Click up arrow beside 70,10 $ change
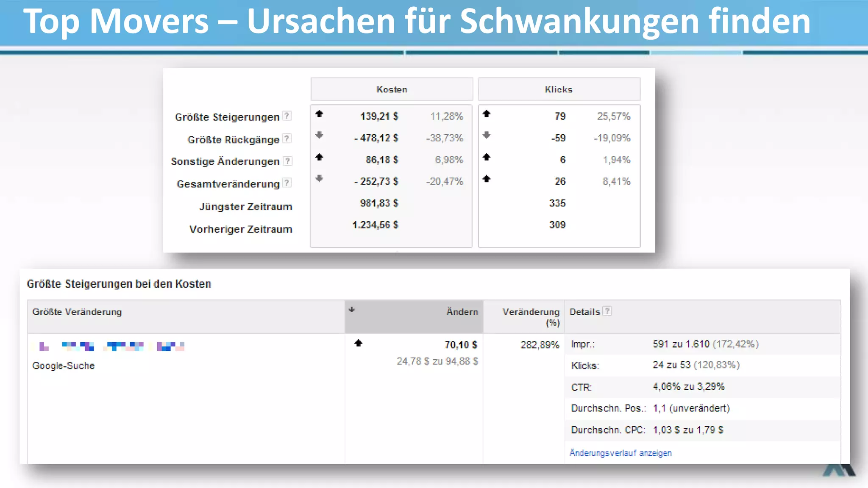 tap(359, 343)
